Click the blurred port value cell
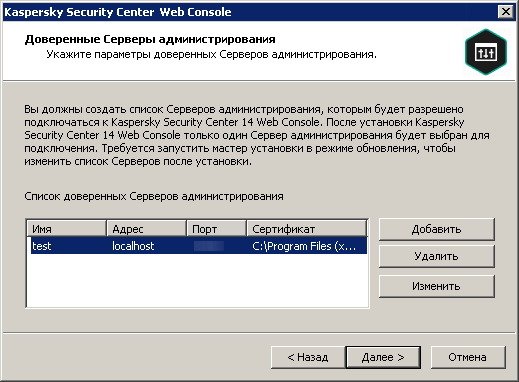 click(209, 246)
